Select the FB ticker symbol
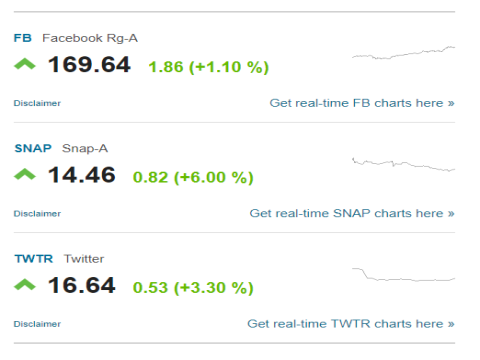 click(x=23, y=38)
